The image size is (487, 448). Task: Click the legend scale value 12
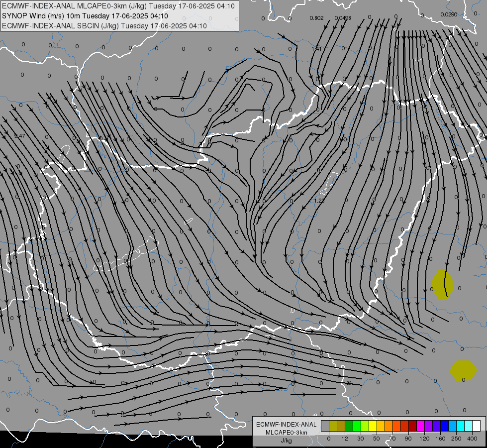(x=345, y=439)
